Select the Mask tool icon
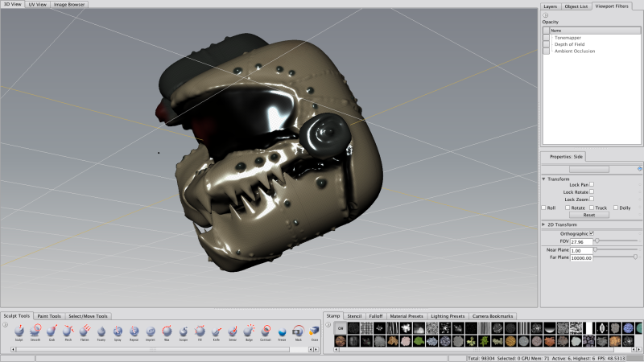 click(299, 331)
